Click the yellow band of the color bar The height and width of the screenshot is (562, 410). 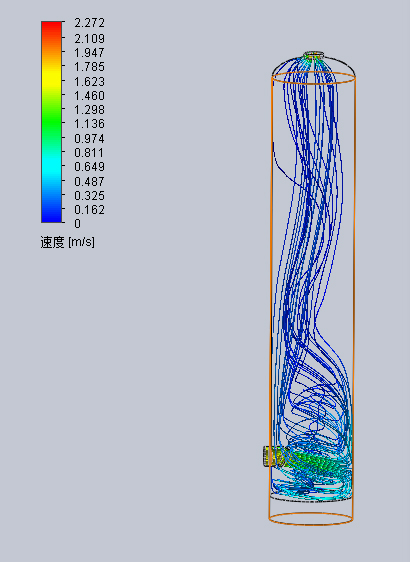tap(52, 76)
